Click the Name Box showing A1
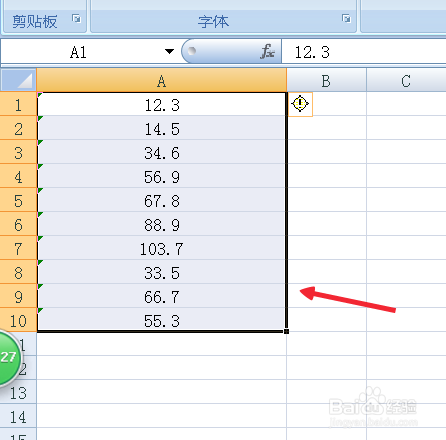The height and width of the screenshot is (440, 446). pyautogui.click(x=78, y=52)
